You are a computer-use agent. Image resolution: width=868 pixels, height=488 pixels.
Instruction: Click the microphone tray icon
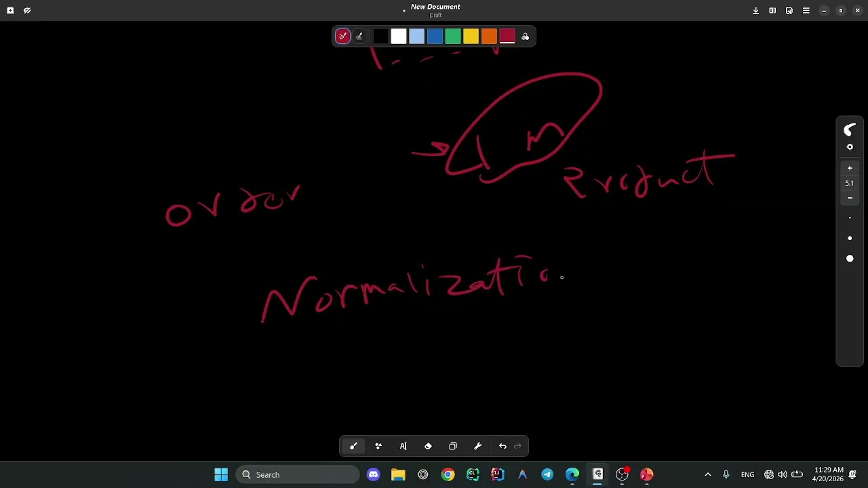tap(726, 474)
